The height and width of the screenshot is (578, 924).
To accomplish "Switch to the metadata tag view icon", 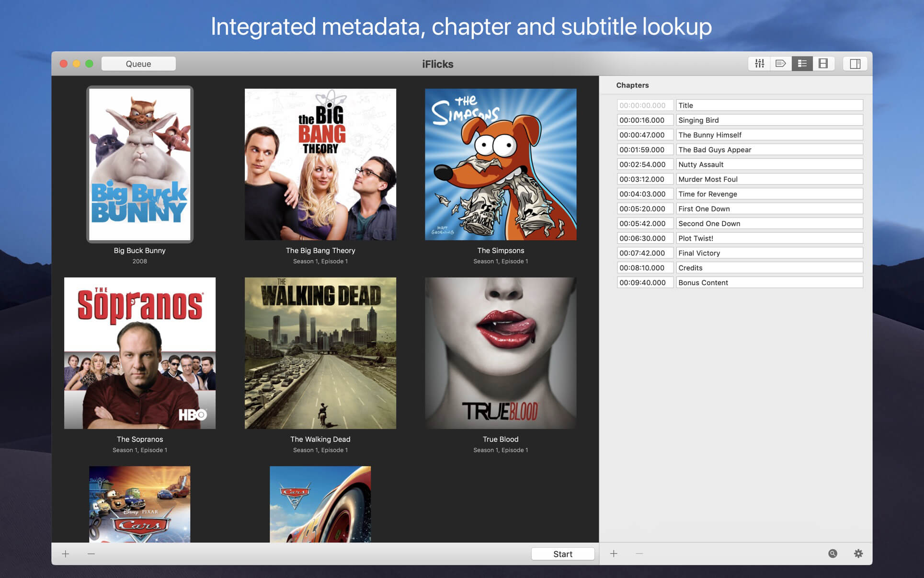I will click(x=780, y=64).
